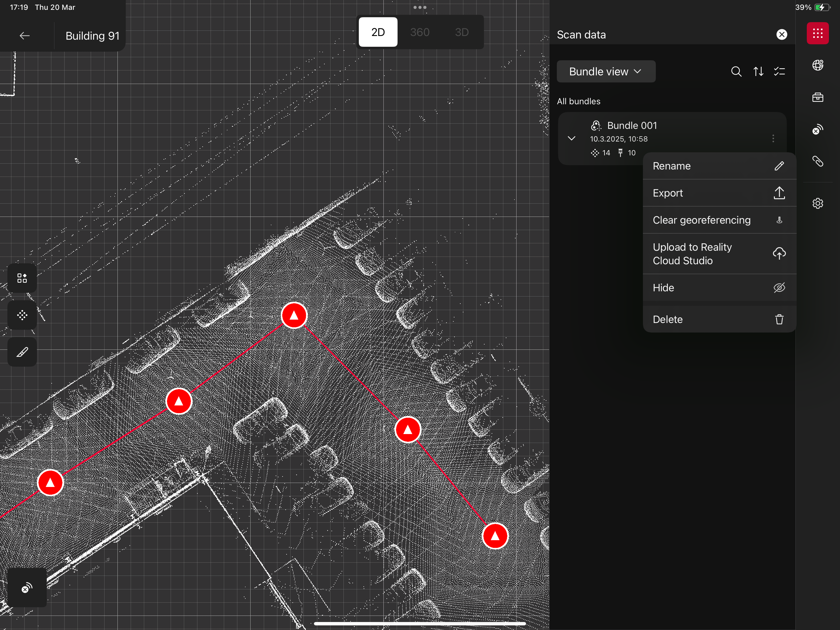Open Settings via the gear in the right sidebar
840x630 pixels.
click(818, 203)
